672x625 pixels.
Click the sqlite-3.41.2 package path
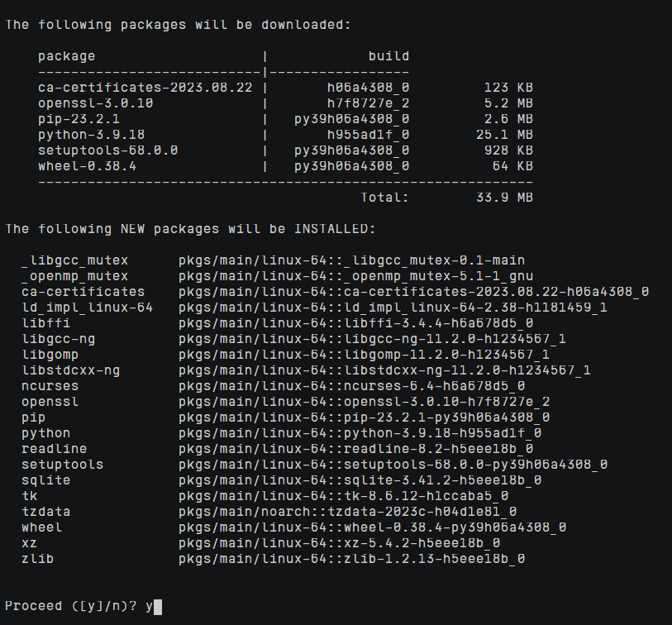tap(360, 480)
